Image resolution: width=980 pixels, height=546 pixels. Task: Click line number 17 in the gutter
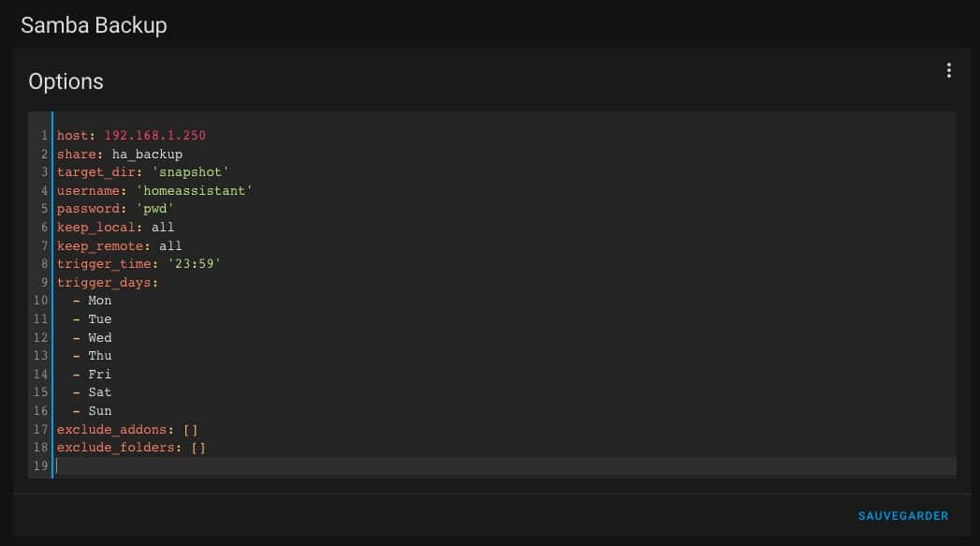pos(40,430)
